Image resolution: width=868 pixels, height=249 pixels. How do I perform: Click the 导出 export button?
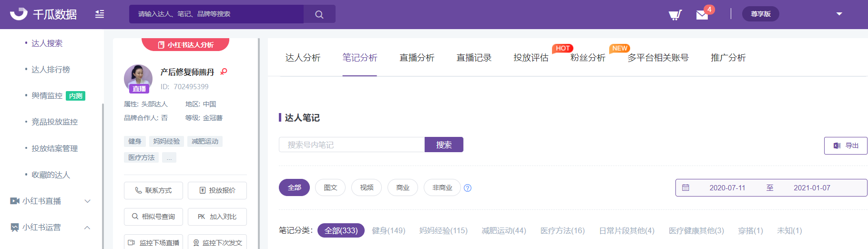point(846,146)
